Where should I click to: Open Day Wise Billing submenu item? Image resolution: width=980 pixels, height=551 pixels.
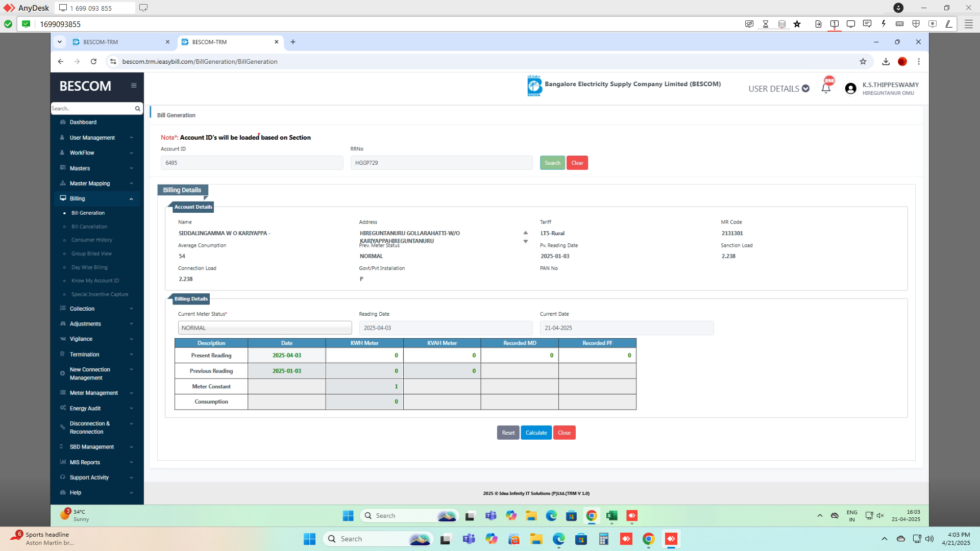(89, 268)
